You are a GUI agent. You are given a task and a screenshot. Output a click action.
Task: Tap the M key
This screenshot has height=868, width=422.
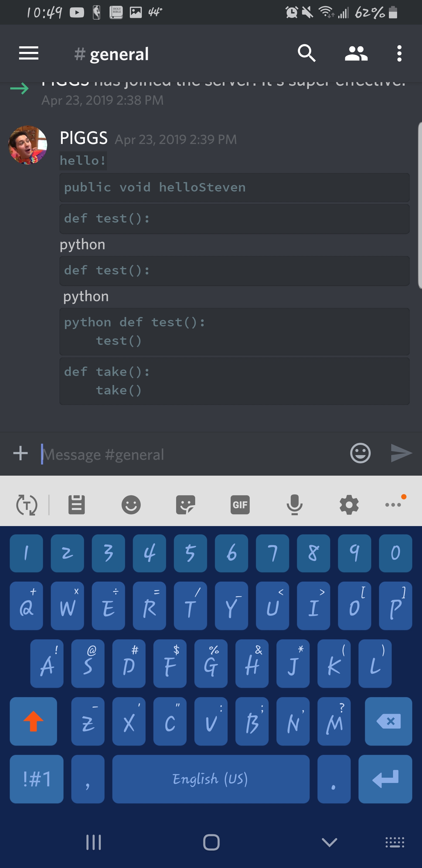334,721
